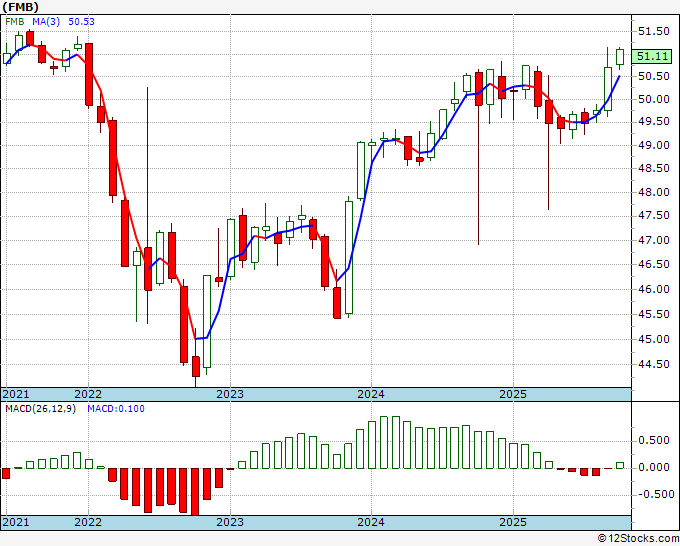Click the 49.00 price axis label

click(654, 145)
